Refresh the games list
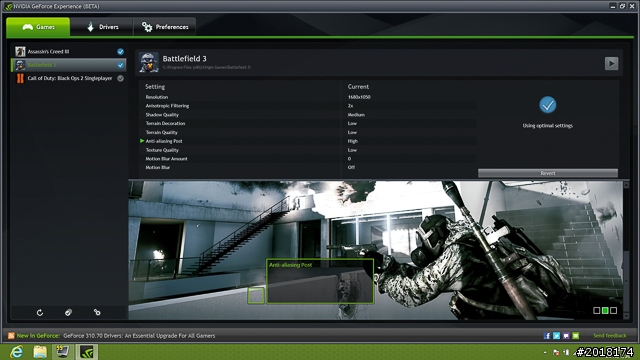The image size is (640, 360). click(40, 312)
